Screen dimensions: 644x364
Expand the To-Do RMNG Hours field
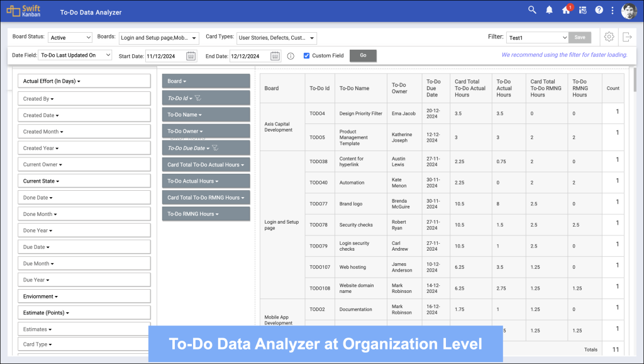click(206, 214)
